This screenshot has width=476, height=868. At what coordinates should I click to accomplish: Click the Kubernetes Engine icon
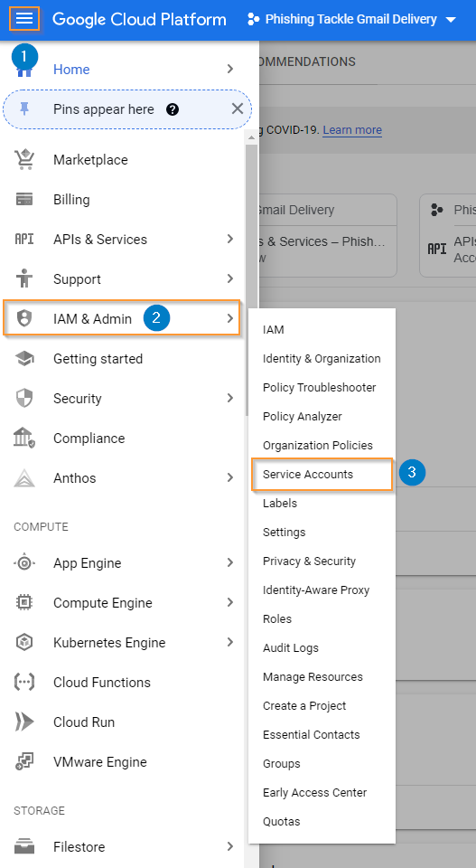[x=24, y=643]
